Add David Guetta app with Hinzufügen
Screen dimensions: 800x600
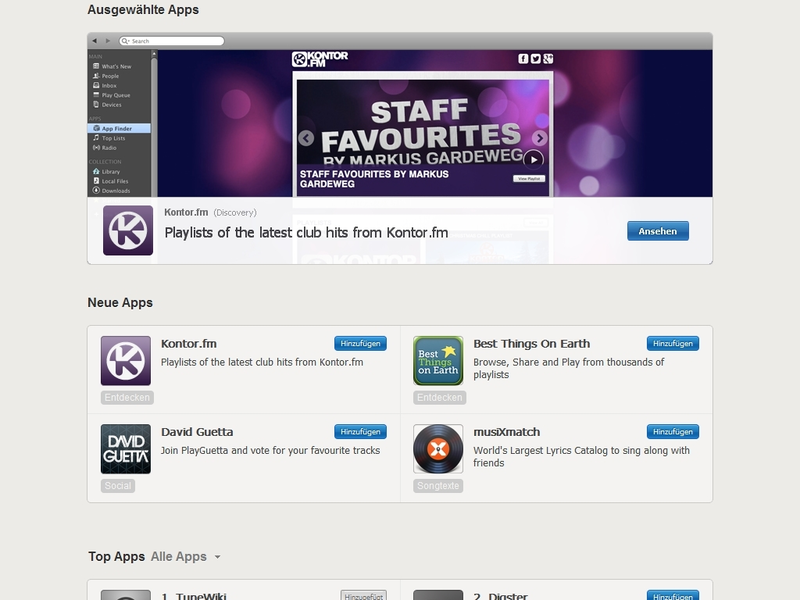pos(361,432)
